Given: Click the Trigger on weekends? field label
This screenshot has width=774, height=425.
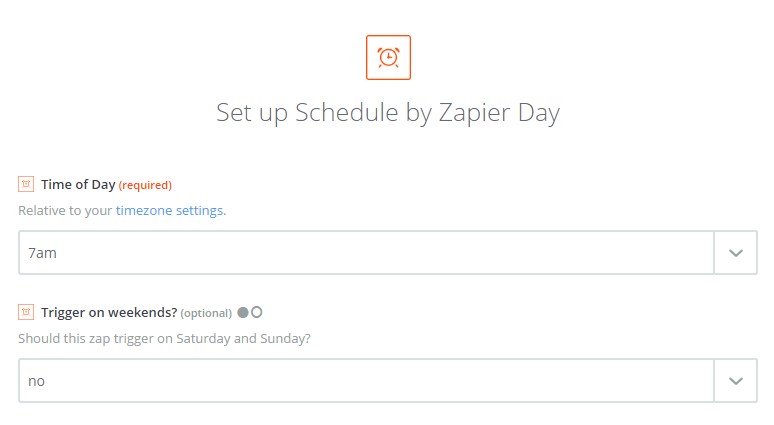Looking at the screenshot, I should pyautogui.click(x=109, y=312).
